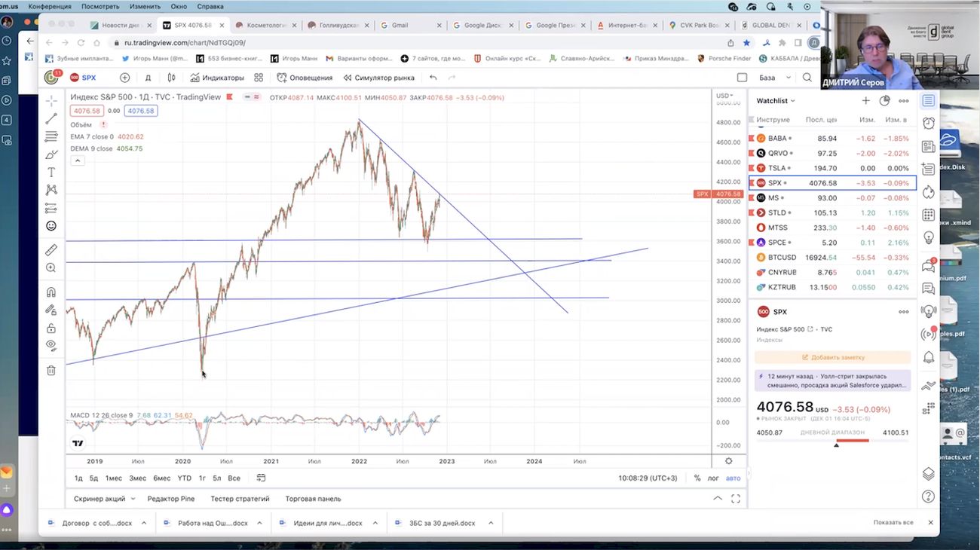
Task: Select the BTCUSD row in Watchlist
Action: [832, 258]
